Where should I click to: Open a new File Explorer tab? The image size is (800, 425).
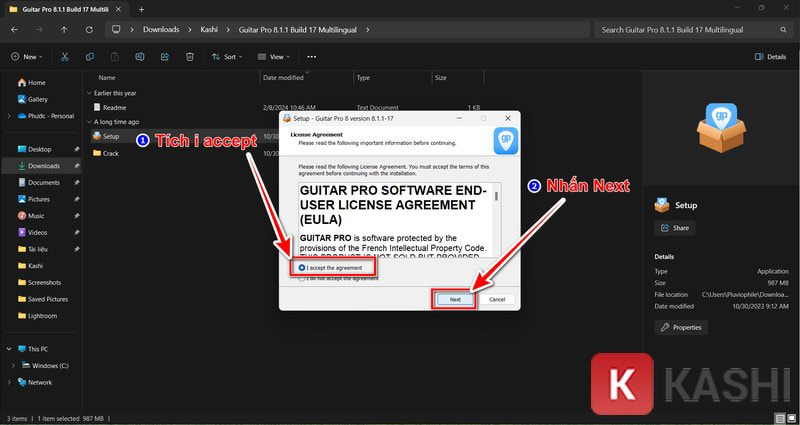141,9
